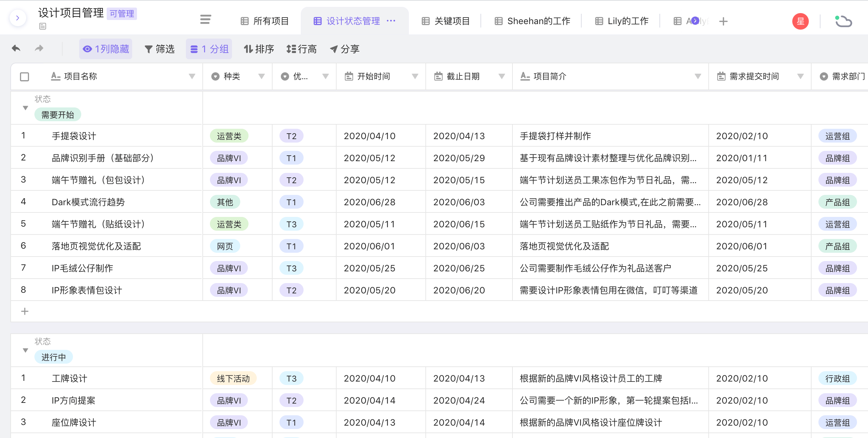Redo the last action
Viewport: 868px width, 438px height.
(39, 49)
